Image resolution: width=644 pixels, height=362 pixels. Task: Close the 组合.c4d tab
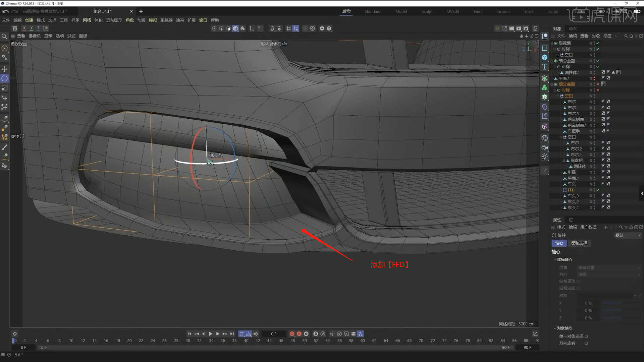tap(131, 11)
